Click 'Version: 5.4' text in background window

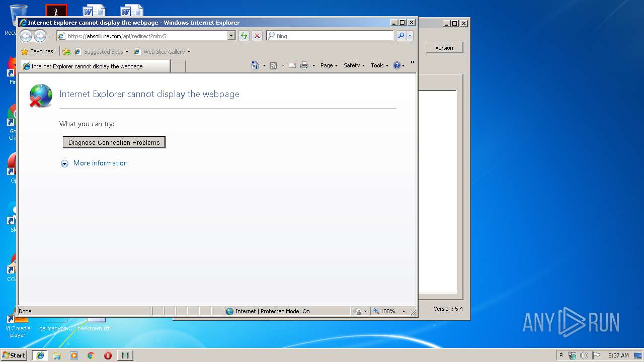tap(448, 309)
